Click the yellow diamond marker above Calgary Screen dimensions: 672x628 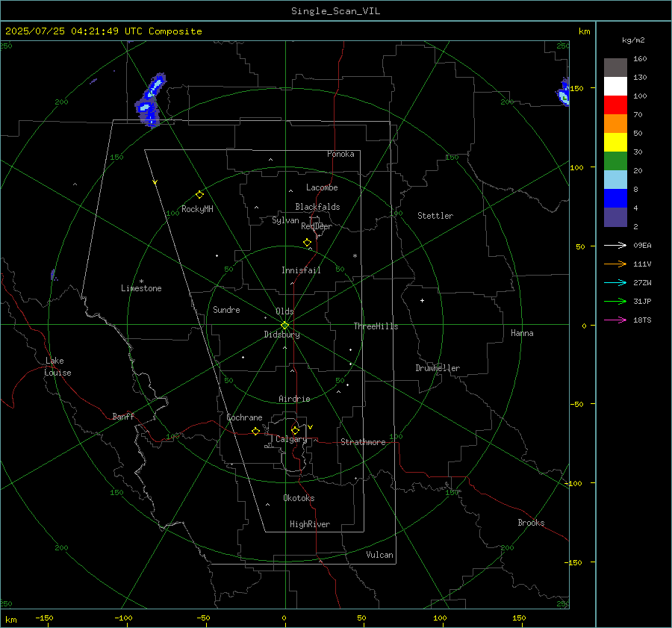pos(295,430)
